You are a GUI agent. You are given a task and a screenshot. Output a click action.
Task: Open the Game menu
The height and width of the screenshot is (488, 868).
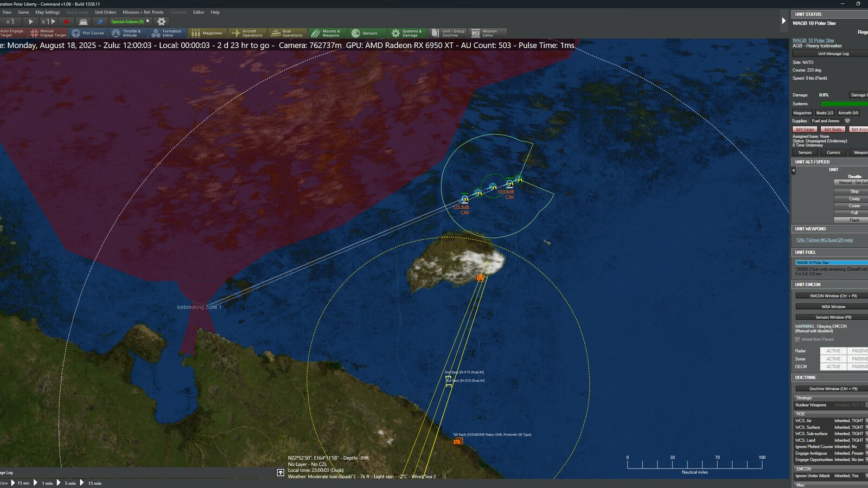tap(22, 12)
